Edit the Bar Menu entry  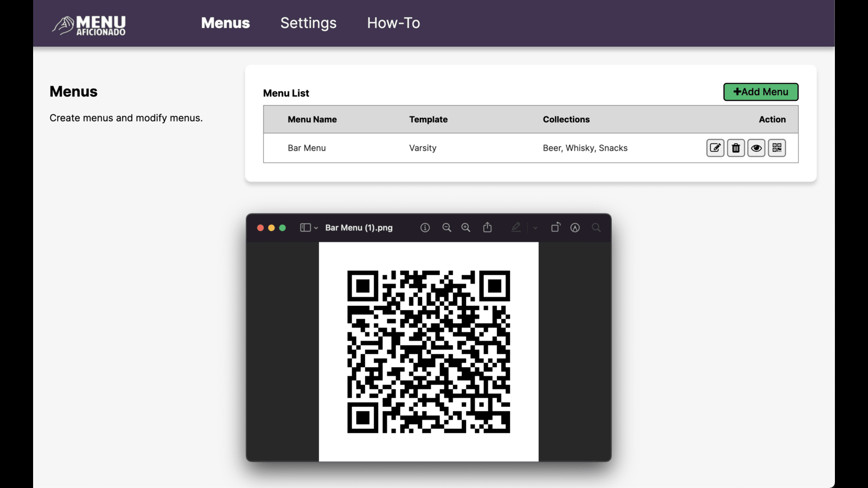pyautogui.click(x=715, y=148)
